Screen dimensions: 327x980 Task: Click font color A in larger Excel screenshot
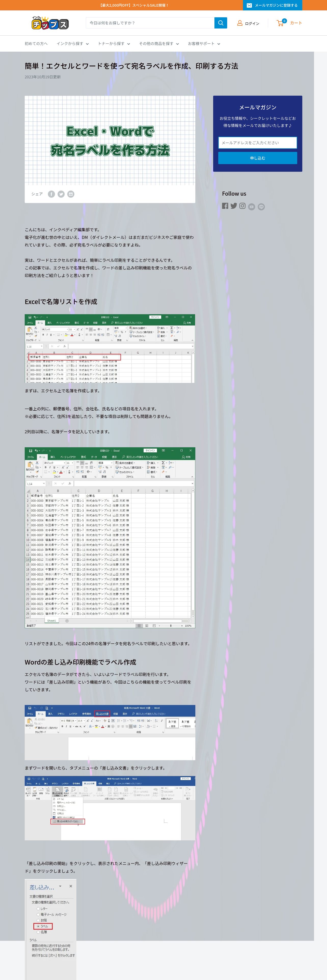pyautogui.click(x=61, y=472)
